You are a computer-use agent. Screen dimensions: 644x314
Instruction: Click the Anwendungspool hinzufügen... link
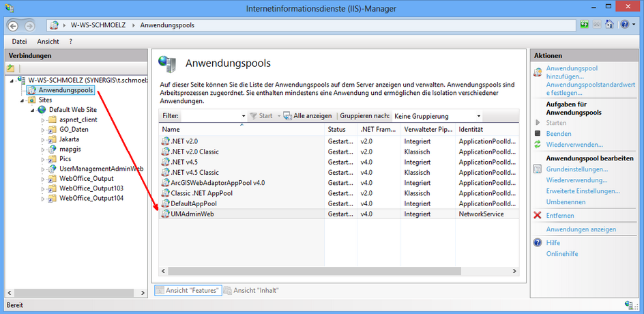tap(572, 72)
